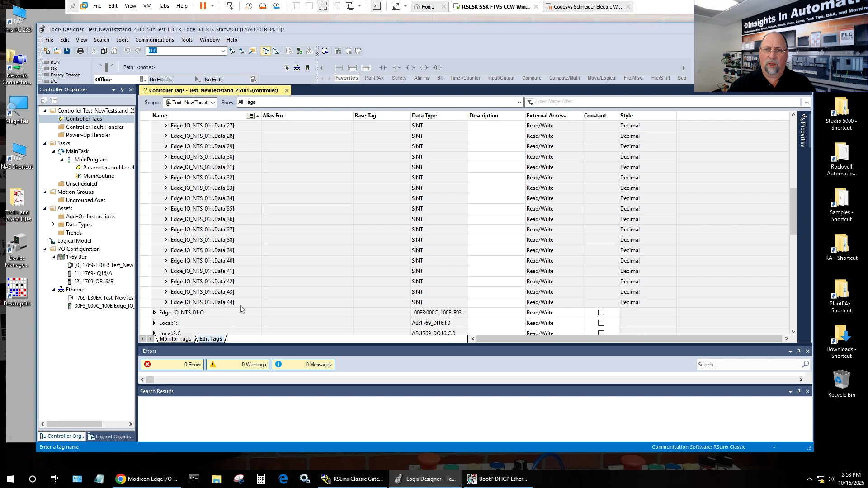
Task: Expand the Edge_IO_NTS_01:O tag
Action: click(x=154, y=313)
